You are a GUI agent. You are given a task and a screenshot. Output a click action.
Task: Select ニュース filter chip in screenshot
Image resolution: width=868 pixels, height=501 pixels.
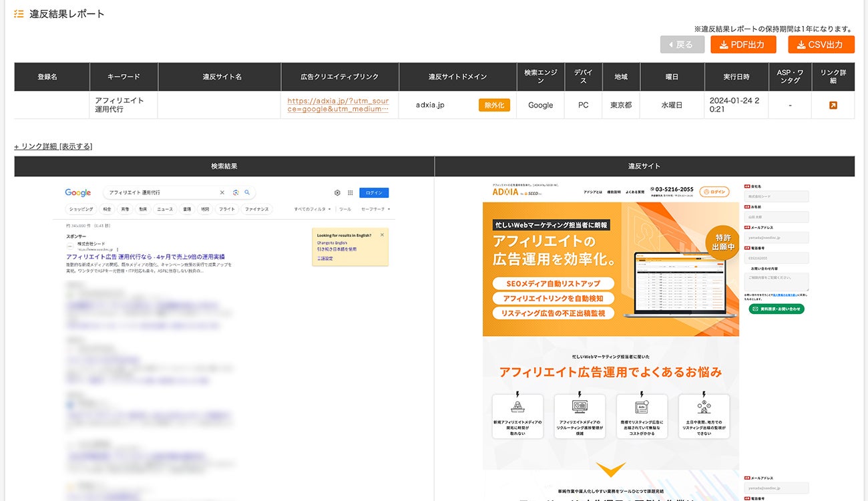[164, 209]
